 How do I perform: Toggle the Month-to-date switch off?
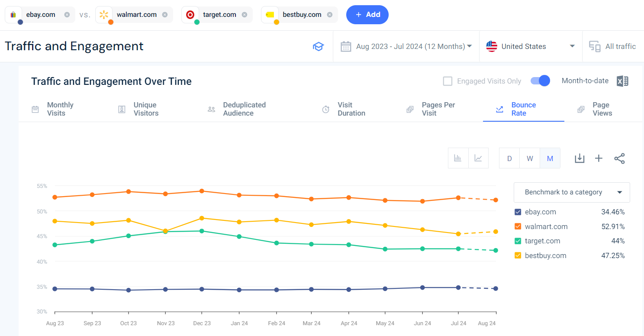[x=540, y=81]
